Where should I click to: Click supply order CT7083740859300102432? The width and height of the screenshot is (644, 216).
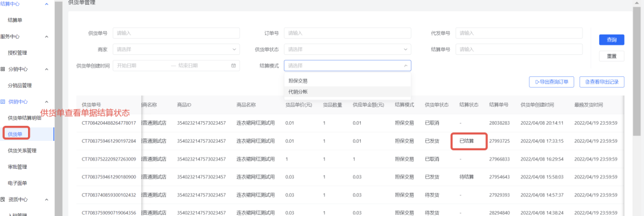tap(109, 195)
